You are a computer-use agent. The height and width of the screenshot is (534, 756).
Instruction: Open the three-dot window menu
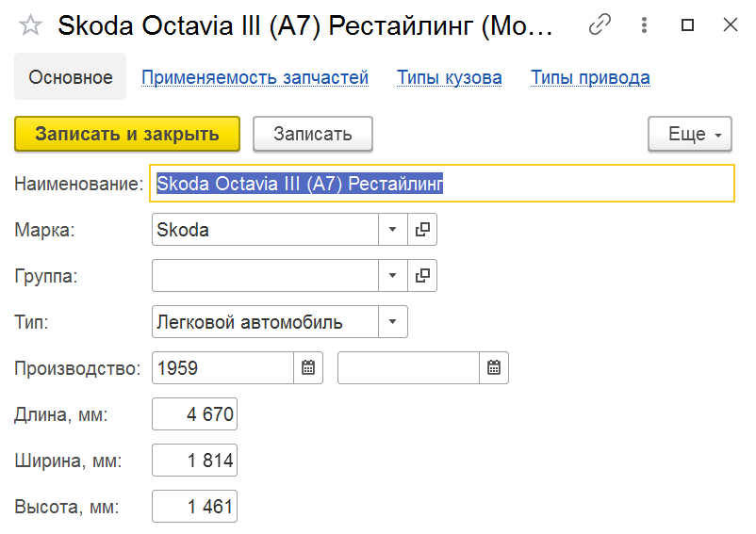pos(644,24)
